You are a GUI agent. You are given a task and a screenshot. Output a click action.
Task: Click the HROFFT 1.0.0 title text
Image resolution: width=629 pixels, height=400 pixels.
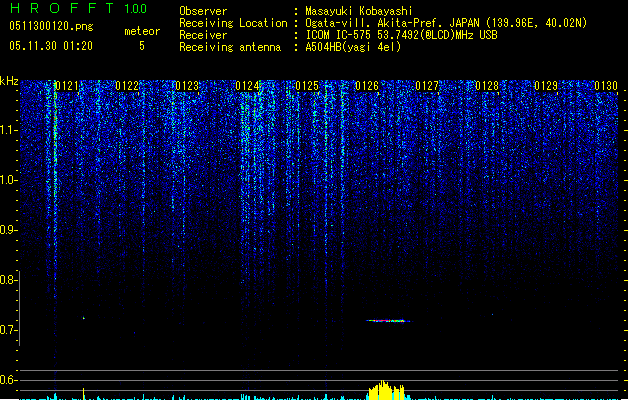point(79,8)
